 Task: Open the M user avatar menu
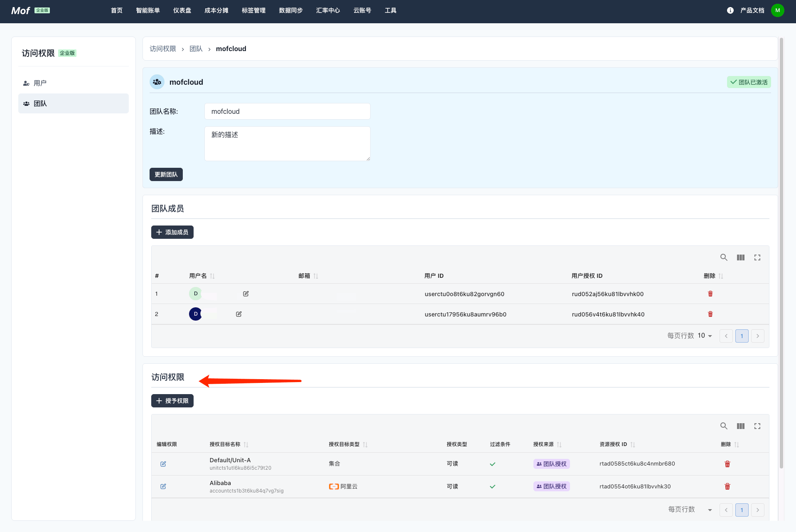[777, 10]
